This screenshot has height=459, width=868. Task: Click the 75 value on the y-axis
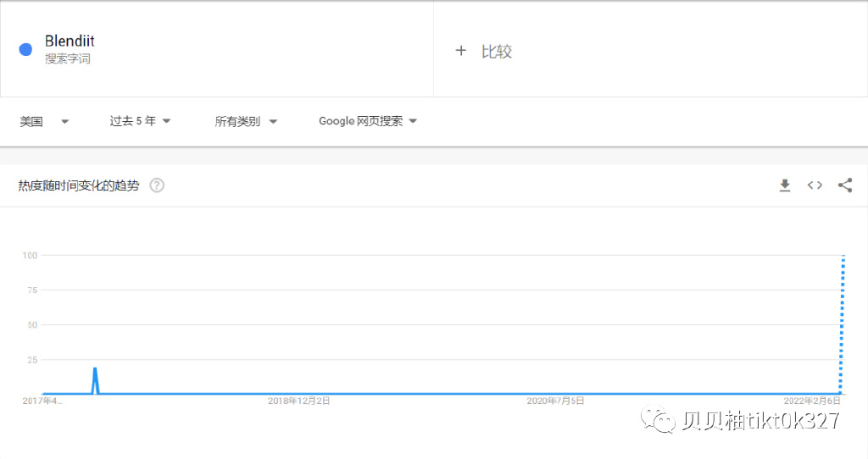[x=32, y=290]
